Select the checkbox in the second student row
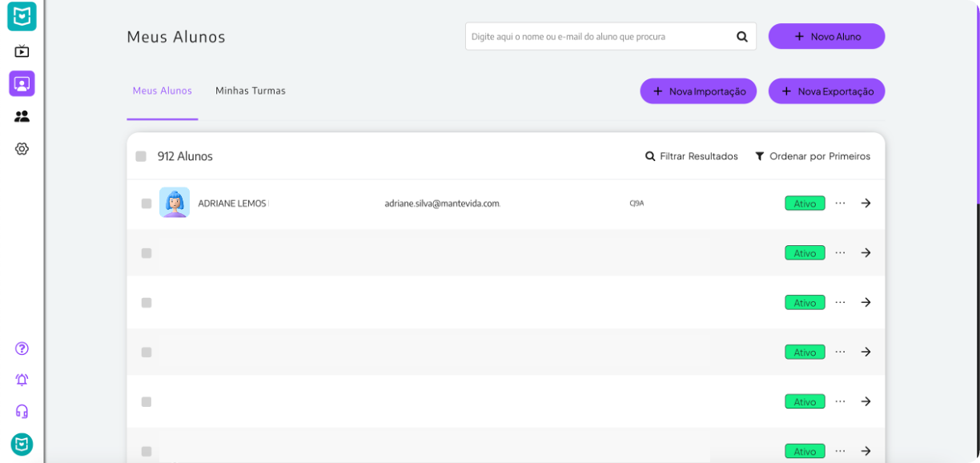This screenshot has height=463, width=980. point(147,253)
